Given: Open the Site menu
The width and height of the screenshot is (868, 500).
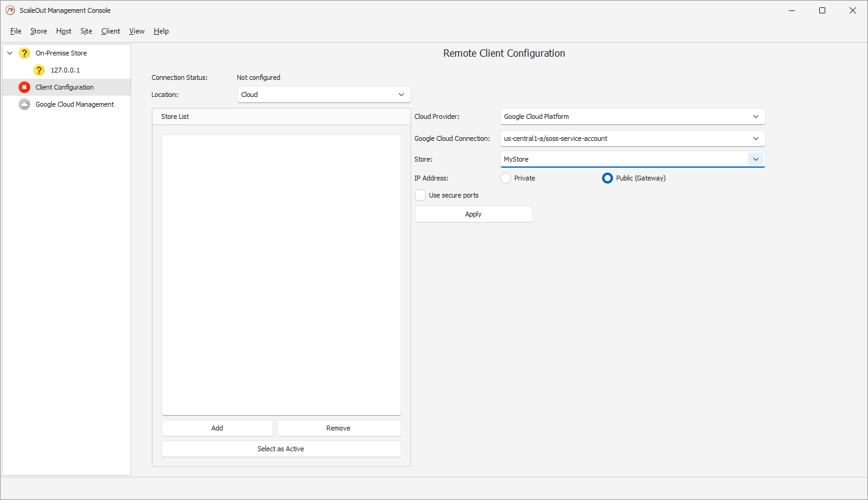Looking at the screenshot, I should click(87, 31).
